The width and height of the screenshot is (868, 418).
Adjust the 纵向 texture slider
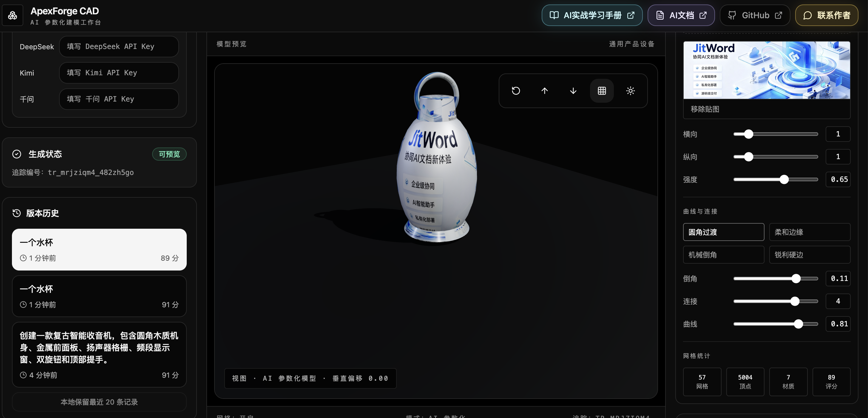coord(776,157)
